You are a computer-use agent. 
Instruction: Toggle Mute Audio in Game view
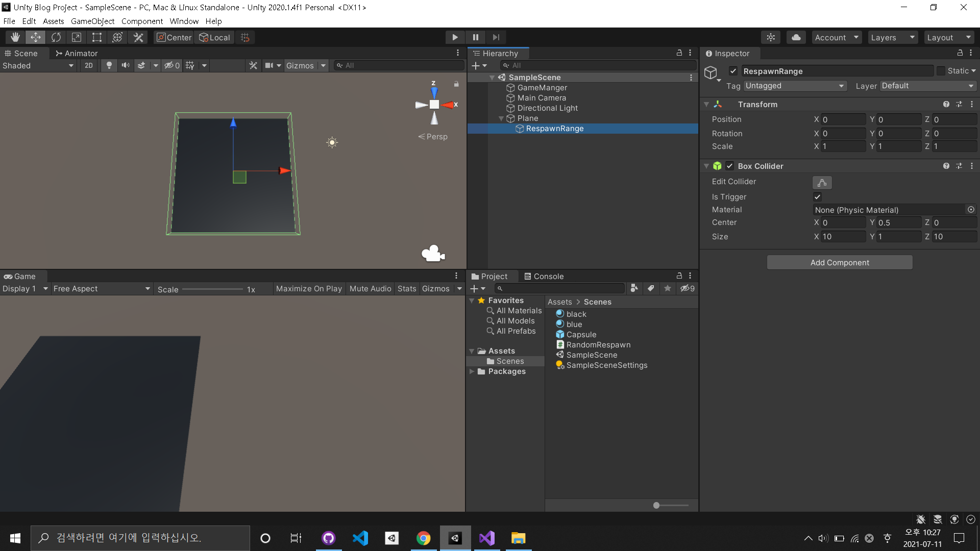370,289
